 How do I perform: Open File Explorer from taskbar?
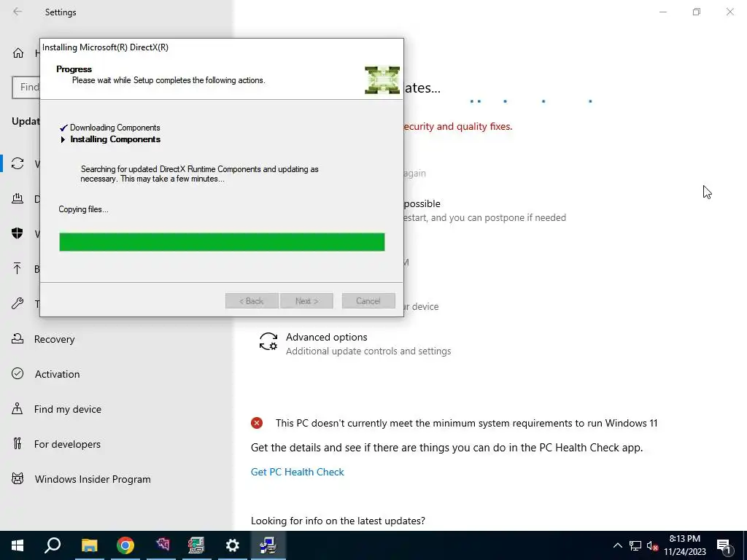click(x=89, y=545)
